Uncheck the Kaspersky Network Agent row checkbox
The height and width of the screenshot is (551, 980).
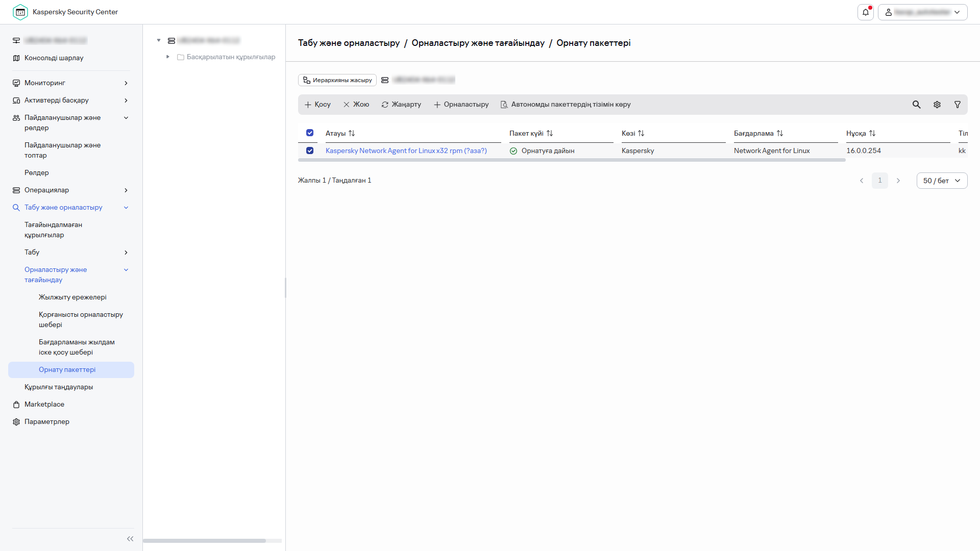point(310,151)
